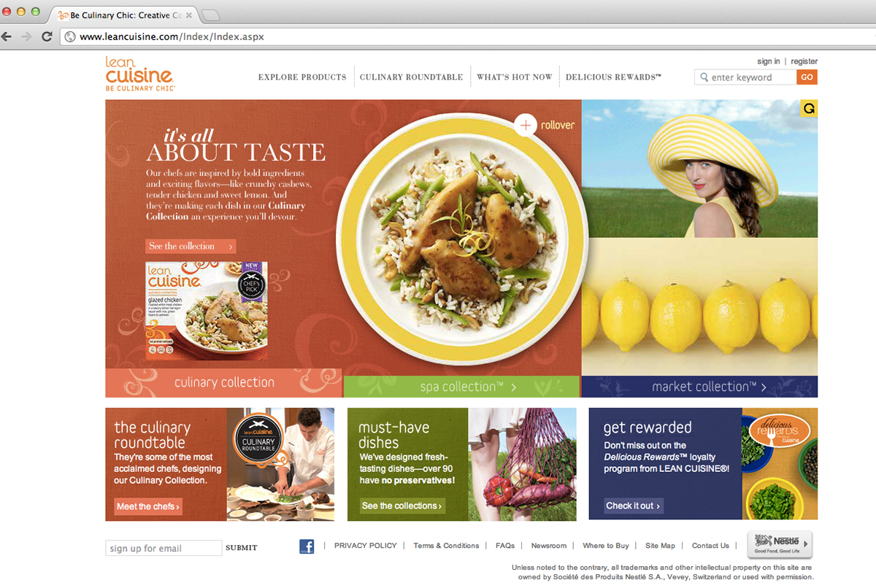Viewport: 876px width, 588px height.
Task: Open the What's Hot Now menu
Action: point(515,77)
